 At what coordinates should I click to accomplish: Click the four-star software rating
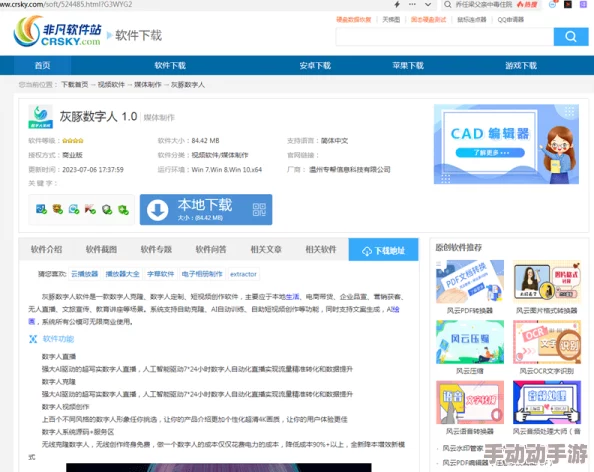(73, 141)
